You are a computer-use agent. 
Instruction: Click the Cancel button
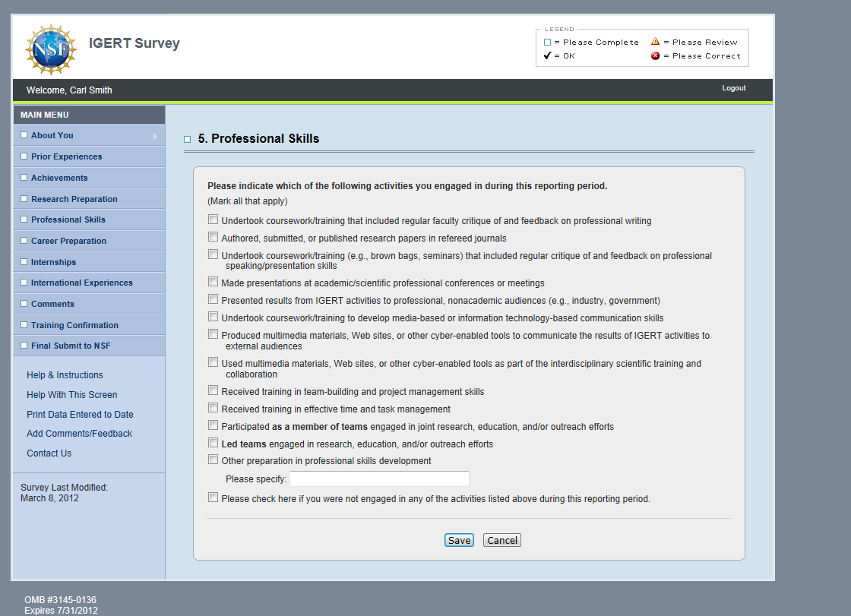coord(502,541)
